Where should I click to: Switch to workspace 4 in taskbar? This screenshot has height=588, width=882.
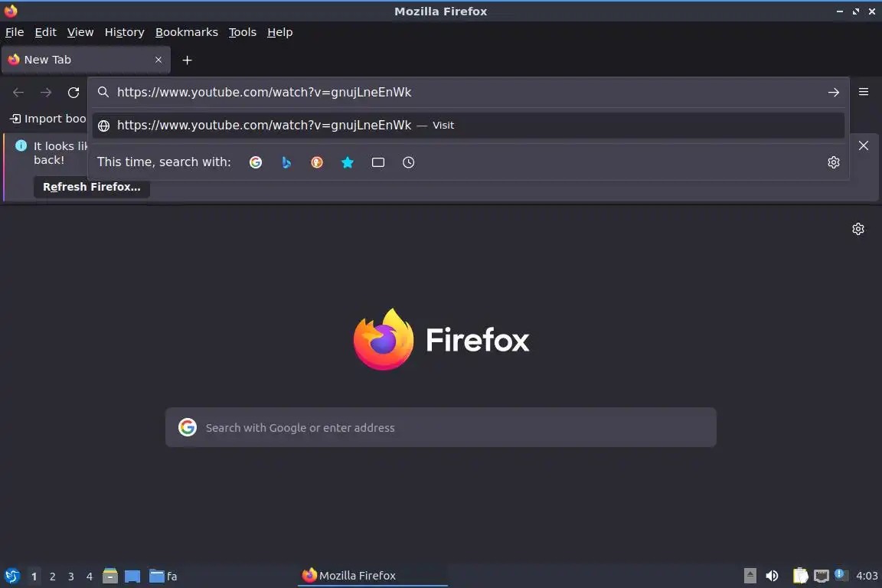pyautogui.click(x=89, y=577)
